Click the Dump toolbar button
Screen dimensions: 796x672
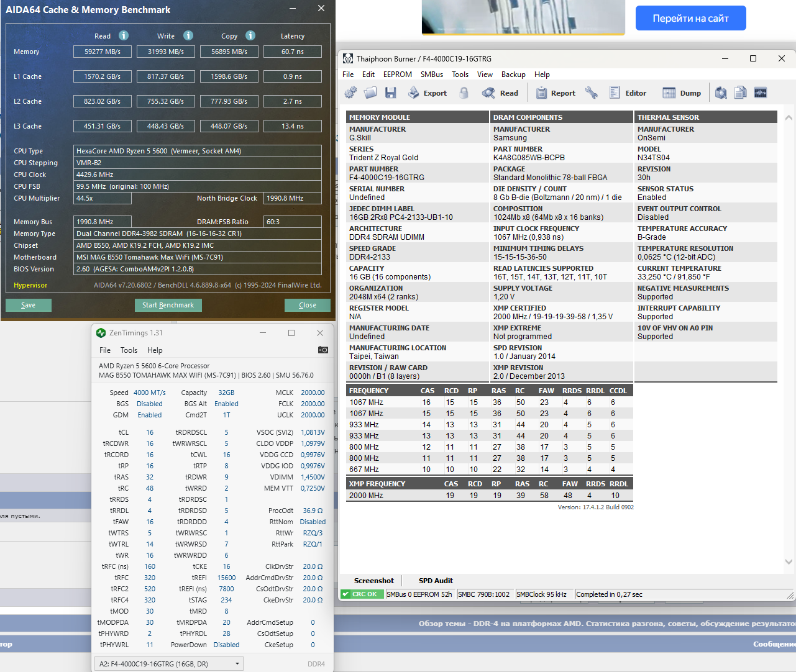(682, 93)
